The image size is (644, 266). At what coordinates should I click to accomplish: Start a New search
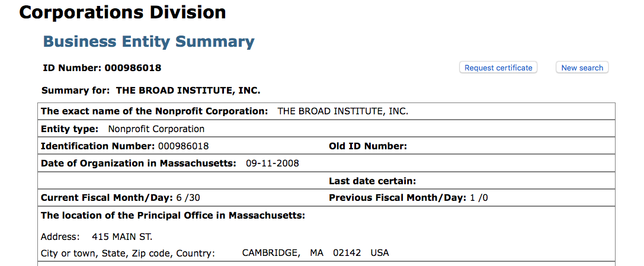click(x=582, y=68)
